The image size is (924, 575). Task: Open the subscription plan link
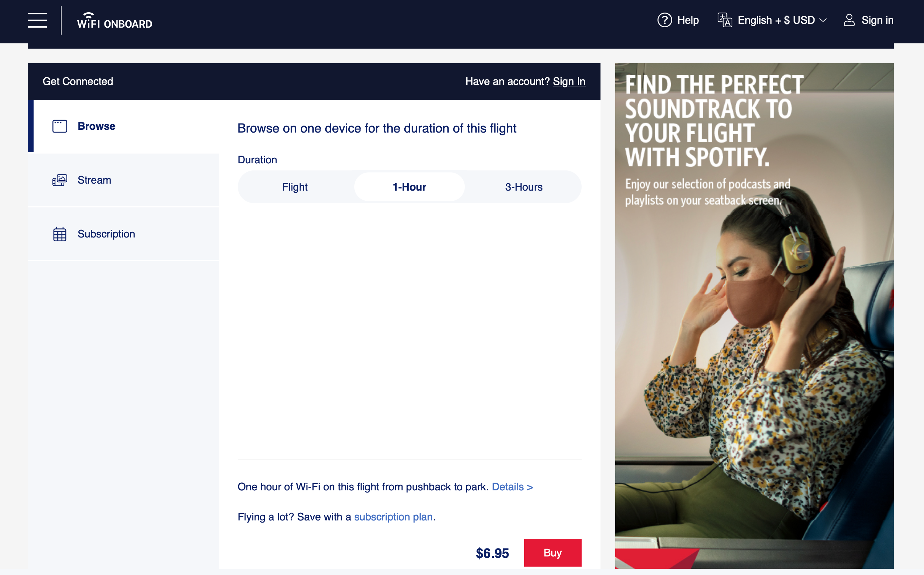pos(393,517)
